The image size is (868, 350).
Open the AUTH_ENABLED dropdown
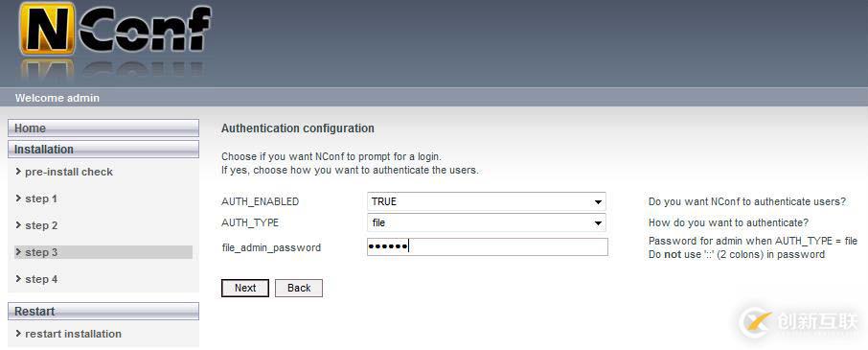click(486, 201)
